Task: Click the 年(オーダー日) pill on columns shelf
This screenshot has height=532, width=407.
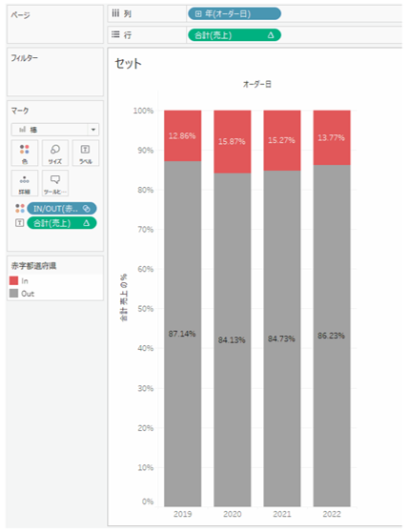Action: [234, 13]
